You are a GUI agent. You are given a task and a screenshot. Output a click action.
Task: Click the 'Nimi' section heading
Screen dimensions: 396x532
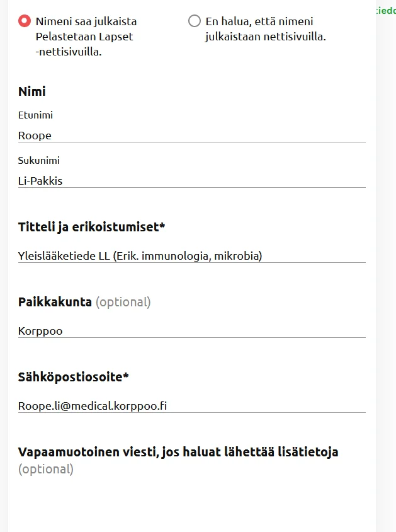(x=32, y=91)
